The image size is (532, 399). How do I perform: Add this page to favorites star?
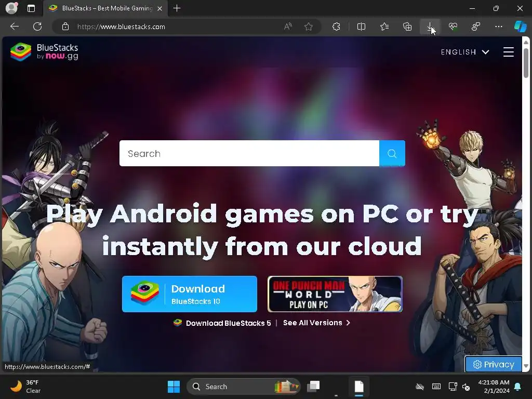click(309, 26)
